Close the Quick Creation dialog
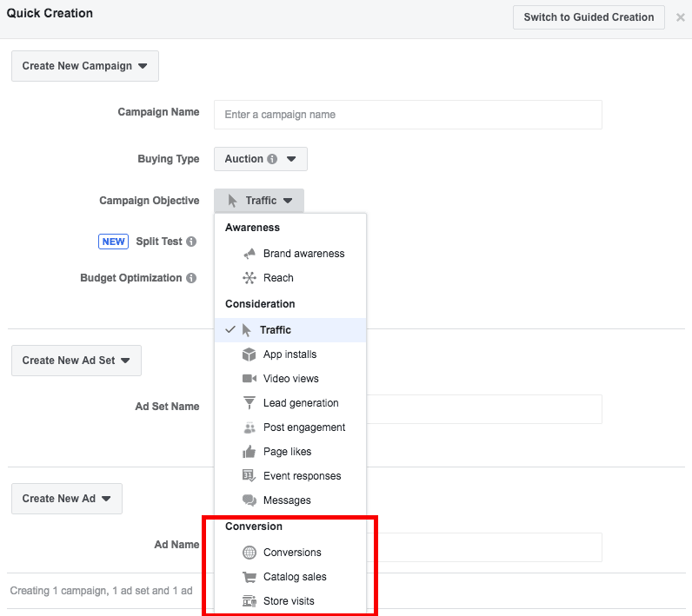Viewport: 692px width, 616px height. pos(681,17)
